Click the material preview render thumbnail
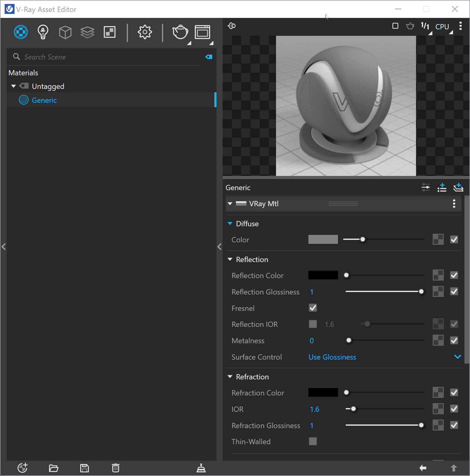This screenshot has width=470, height=476. coord(346,106)
